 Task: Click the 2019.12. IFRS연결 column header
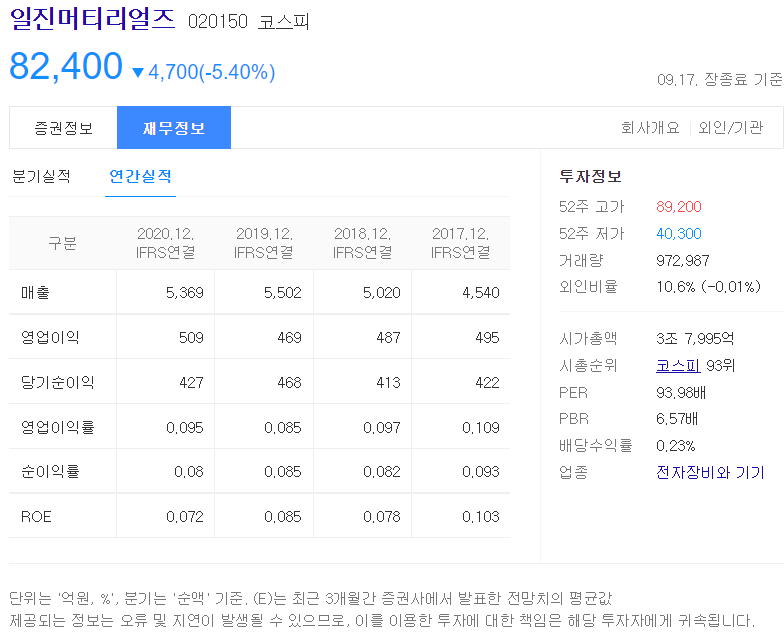[x=264, y=243]
